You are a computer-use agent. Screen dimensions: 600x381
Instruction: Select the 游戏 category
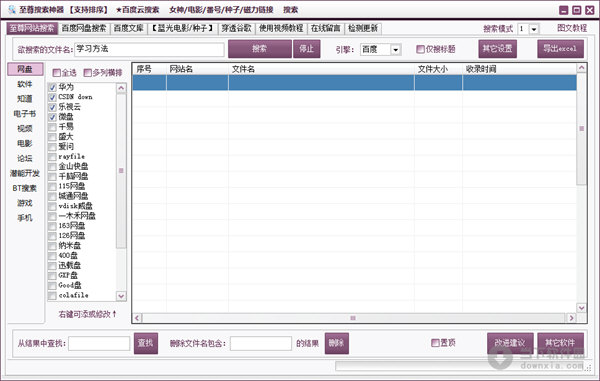25,204
